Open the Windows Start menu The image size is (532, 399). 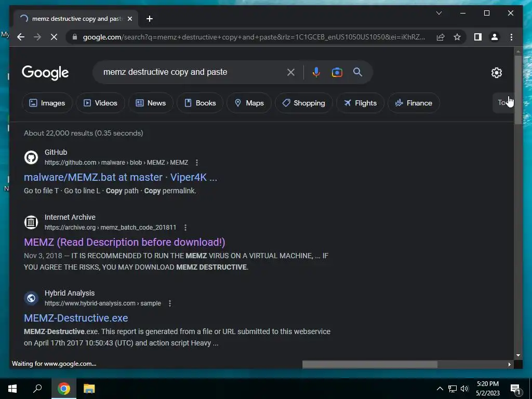tap(12, 389)
